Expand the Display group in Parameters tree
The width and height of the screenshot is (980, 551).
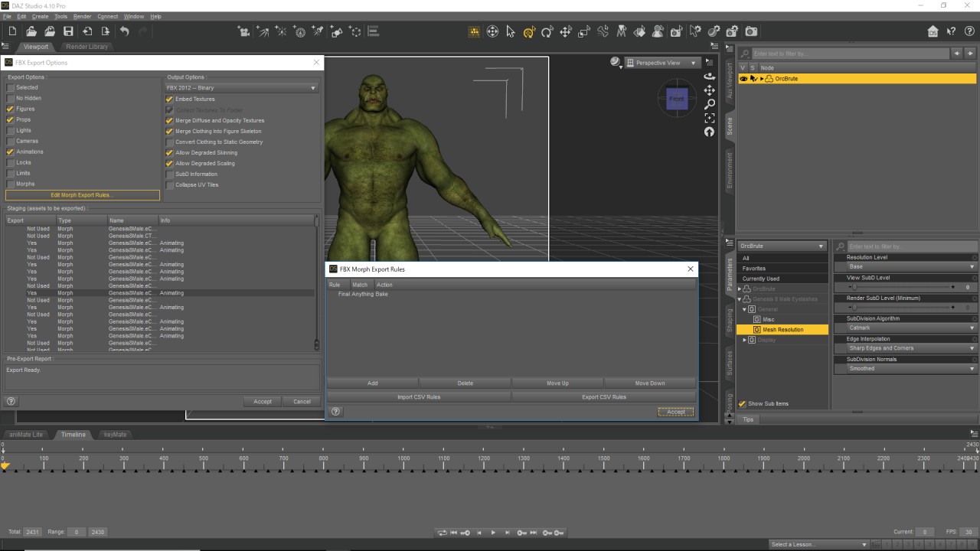(745, 340)
